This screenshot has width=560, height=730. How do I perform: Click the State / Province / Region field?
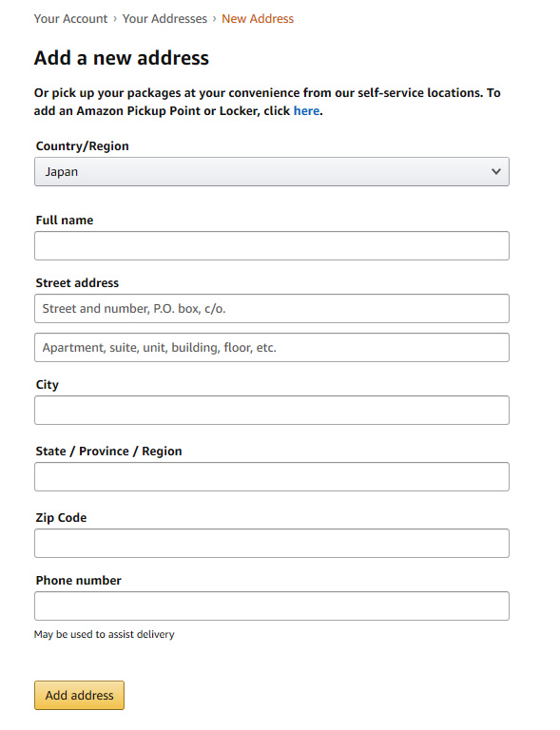coord(271,477)
